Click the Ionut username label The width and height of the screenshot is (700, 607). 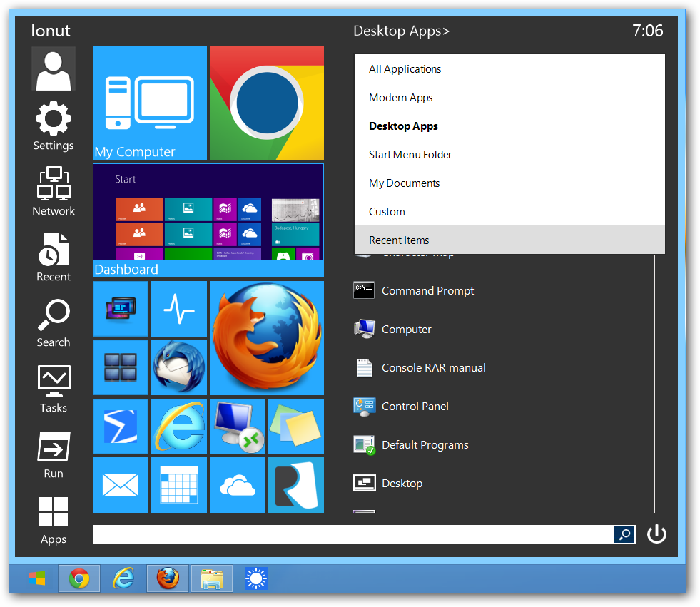tap(51, 31)
